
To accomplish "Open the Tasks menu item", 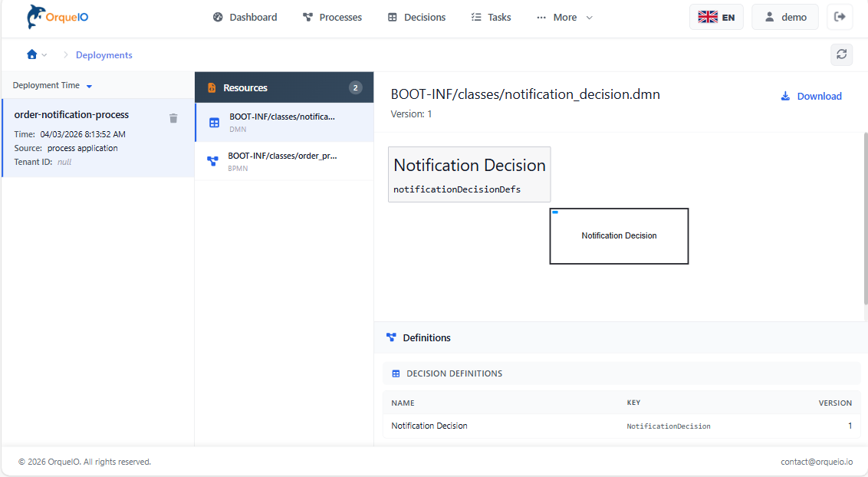I will click(x=491, y=17).
